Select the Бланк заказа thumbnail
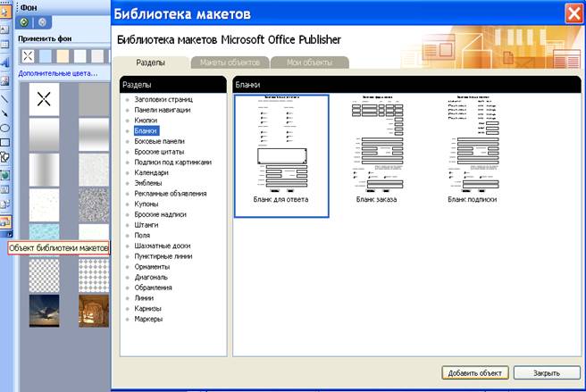The image size is (586, 392). coord(377,149)
